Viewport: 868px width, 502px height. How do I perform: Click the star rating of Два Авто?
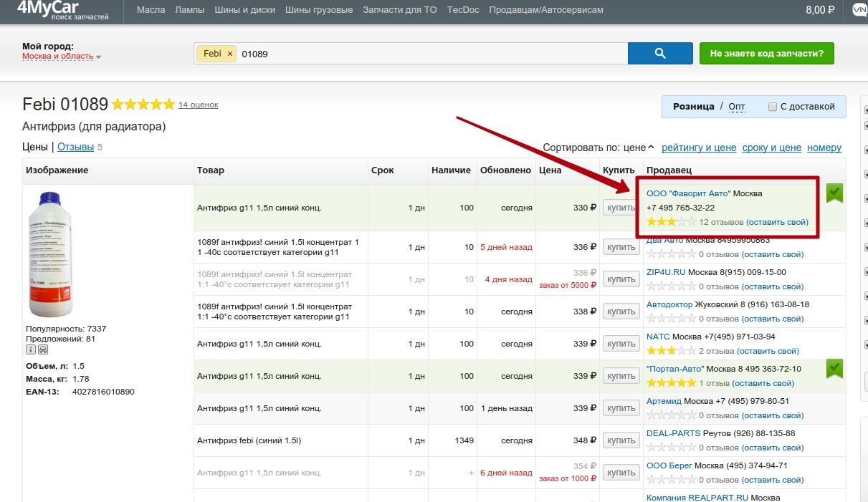pyautogui.click(x=671, y=254)
